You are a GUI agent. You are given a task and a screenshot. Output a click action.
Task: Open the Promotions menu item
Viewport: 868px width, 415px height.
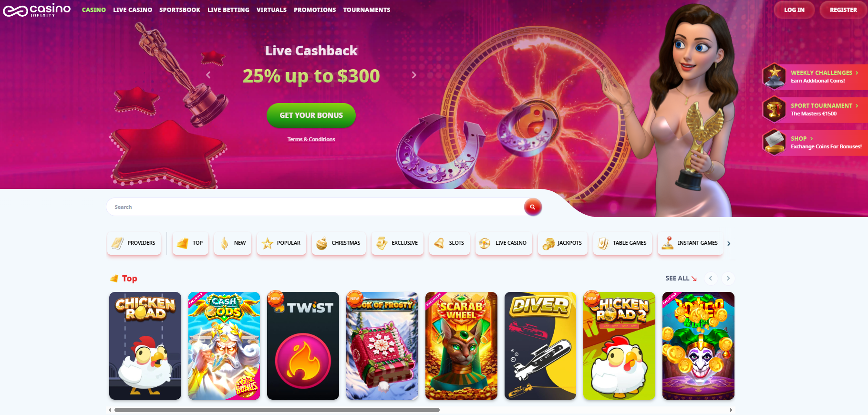click(315, 10)
